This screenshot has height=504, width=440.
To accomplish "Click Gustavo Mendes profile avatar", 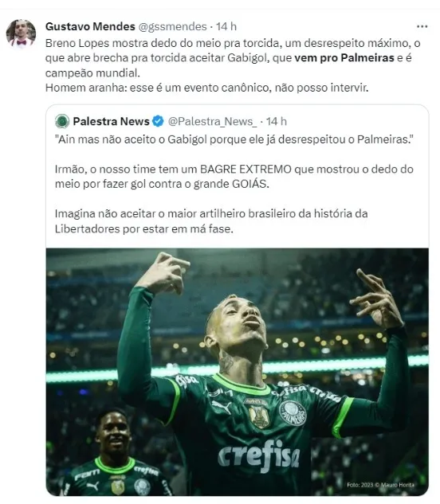I will pyautogui.click(x=21, y=33).
